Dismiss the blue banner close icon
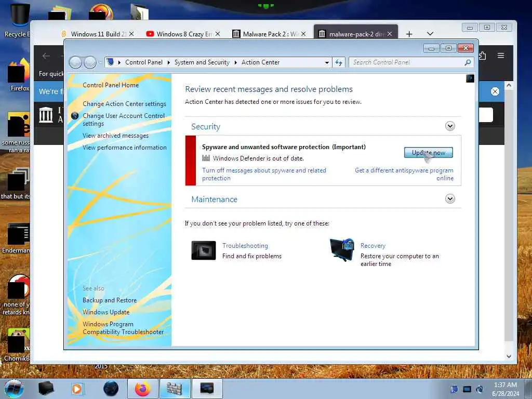 (x=495, y=91)
